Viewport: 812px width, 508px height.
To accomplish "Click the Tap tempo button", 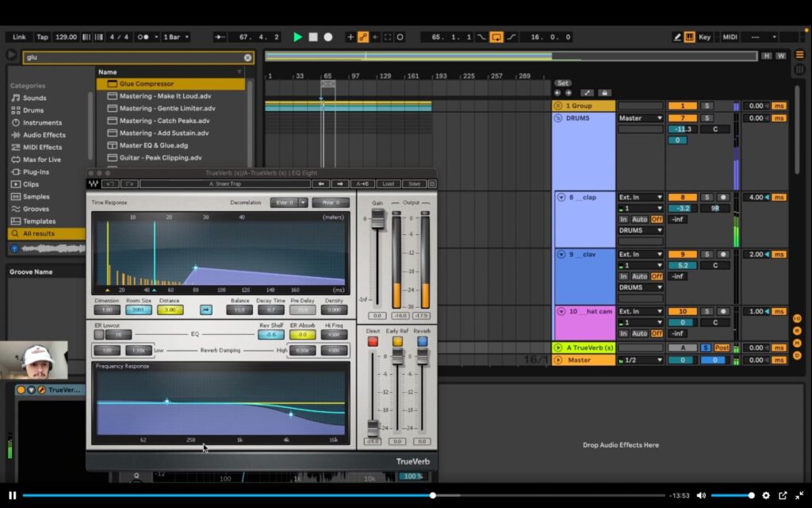I will click(42, 37).
